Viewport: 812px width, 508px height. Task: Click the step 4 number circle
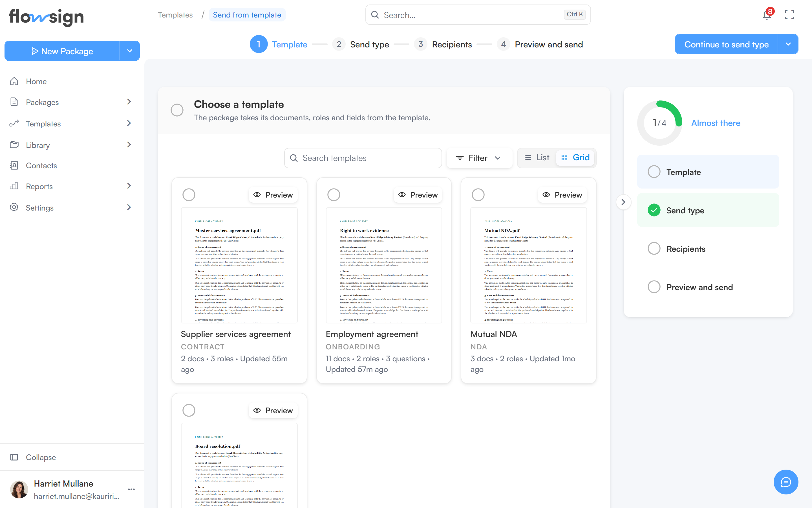click(x=503, y=44)
